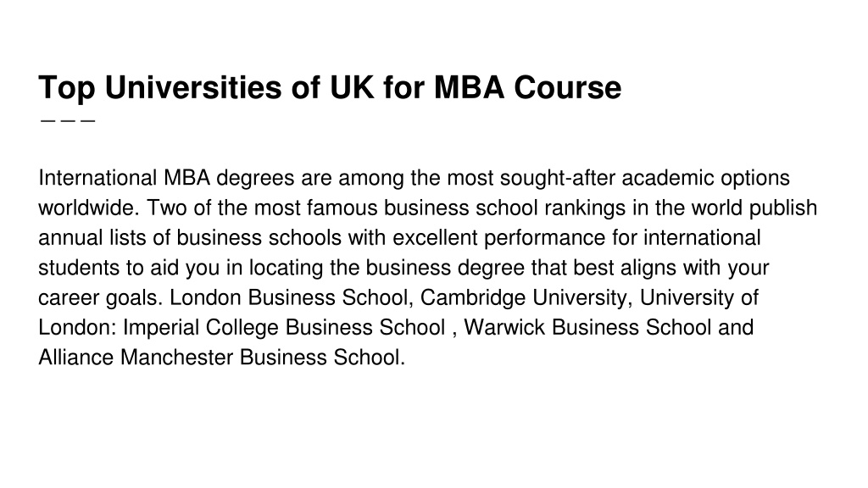Click the word "famous" in the second line
868x488 pixels.
tap(342, 208)
